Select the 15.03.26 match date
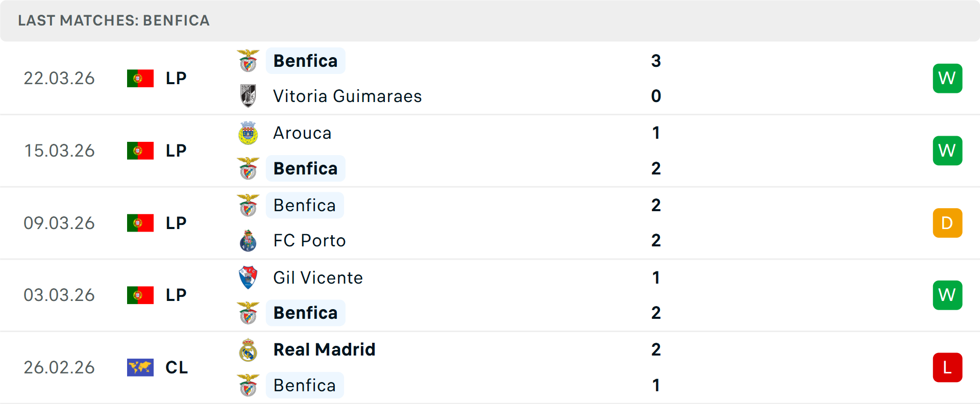 pos(59,150)
